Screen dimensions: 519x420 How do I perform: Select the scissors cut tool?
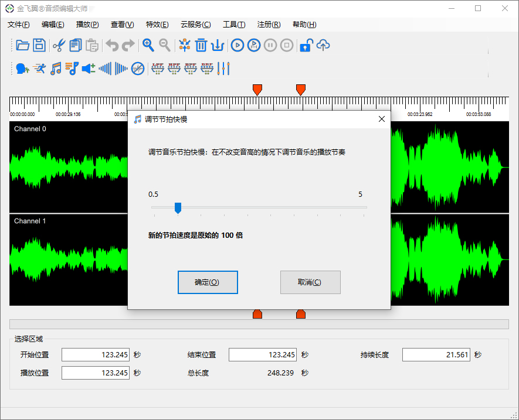pyautogui.click(x=59, y=45)
